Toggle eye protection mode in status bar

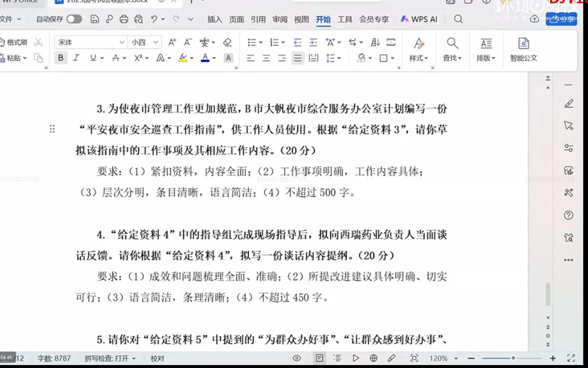click(297, 359)
